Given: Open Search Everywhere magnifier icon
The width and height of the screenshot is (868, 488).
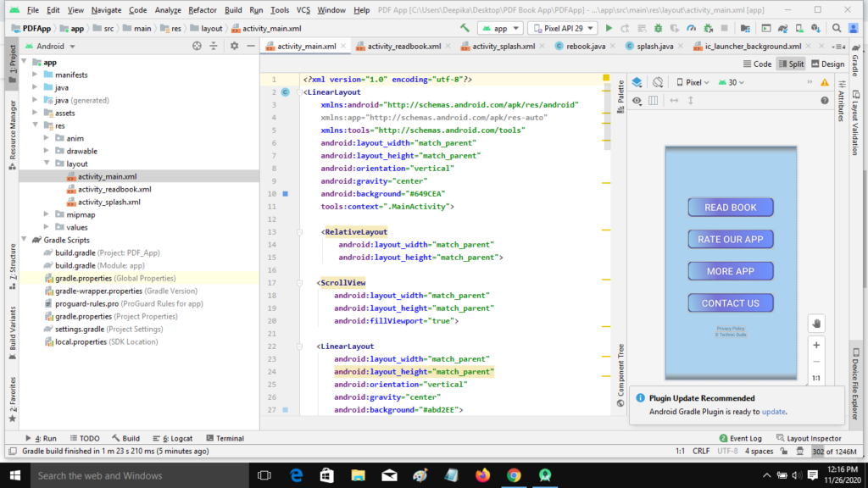Looking at the screenshot, I should coord(837,28).
